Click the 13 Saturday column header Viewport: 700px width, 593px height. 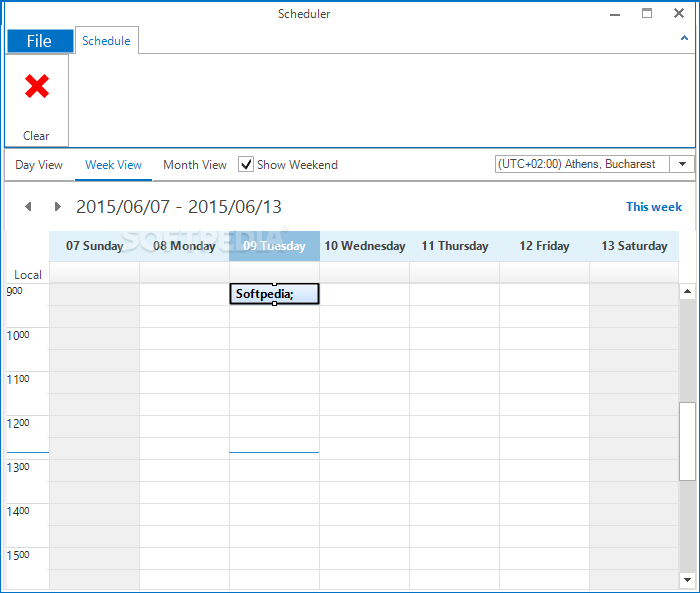(x=634, y=246)
